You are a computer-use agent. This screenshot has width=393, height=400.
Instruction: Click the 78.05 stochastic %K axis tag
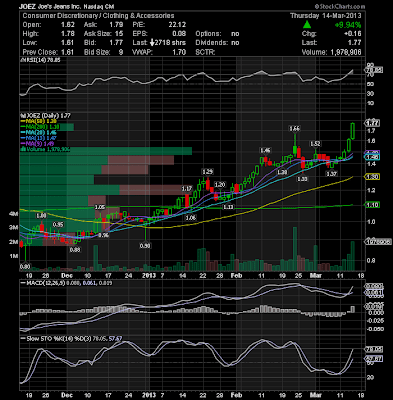pos(374,349)
